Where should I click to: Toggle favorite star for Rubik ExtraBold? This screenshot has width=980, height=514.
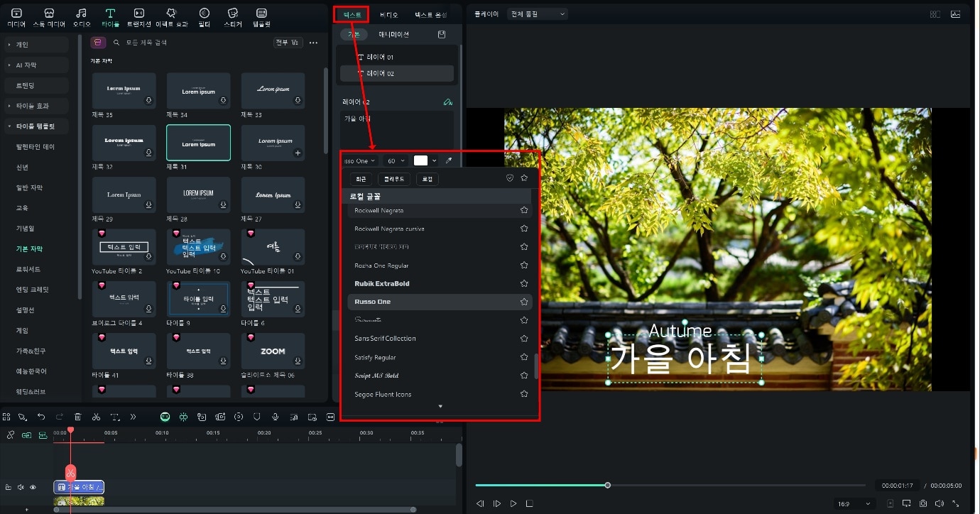click(x=524, y=283)
